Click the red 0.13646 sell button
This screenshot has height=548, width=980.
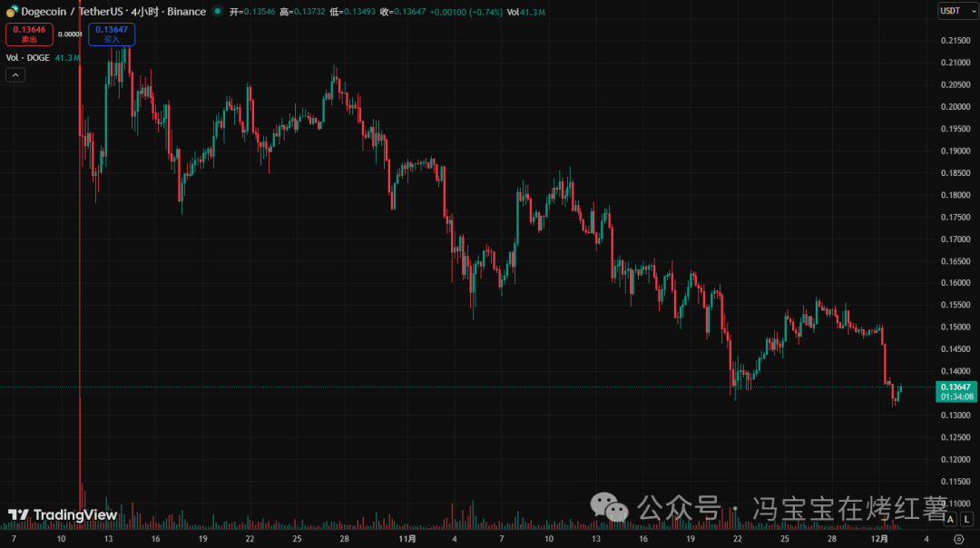pyautogui.click(x=29, y=34)
